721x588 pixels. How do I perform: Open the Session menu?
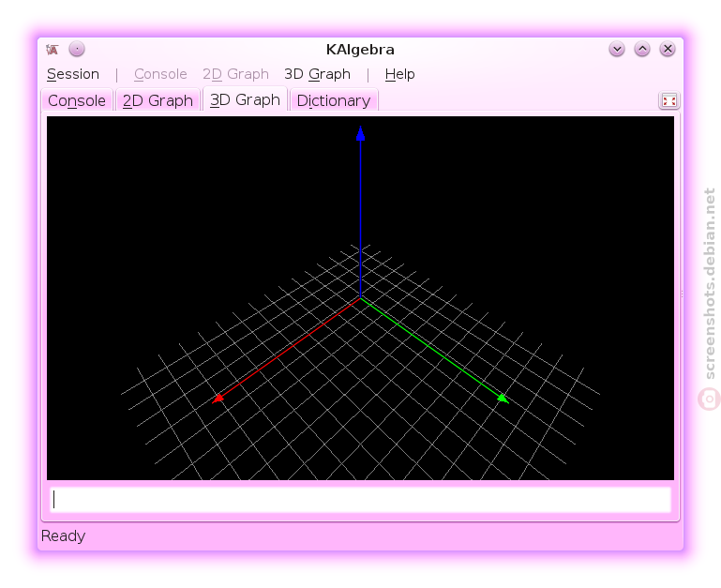pos(73,74)
